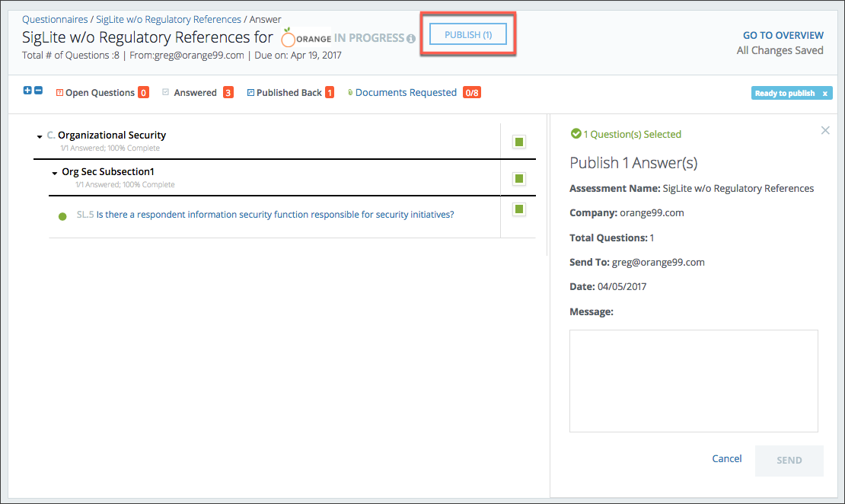The height and width of the screenshot is (504, 845).
Task: Click the Answered count badge 3
Action: [228, 93]
